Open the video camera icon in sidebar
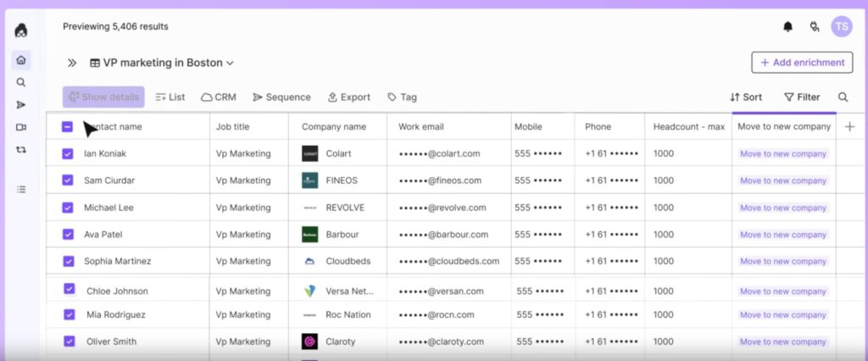 coord(21,127)
